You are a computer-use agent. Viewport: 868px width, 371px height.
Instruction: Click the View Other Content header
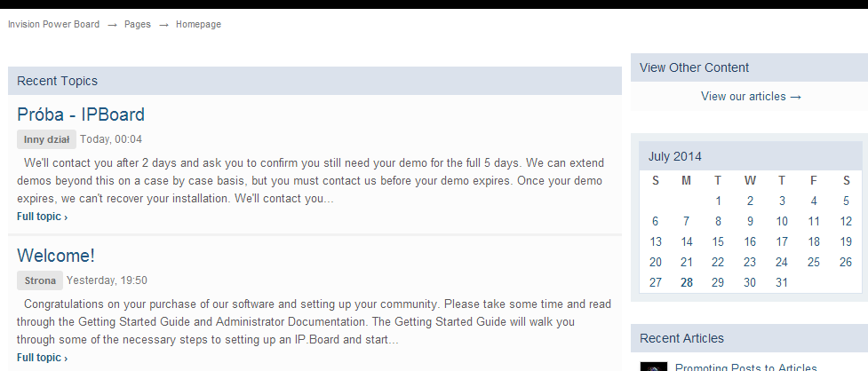point(694,67)
